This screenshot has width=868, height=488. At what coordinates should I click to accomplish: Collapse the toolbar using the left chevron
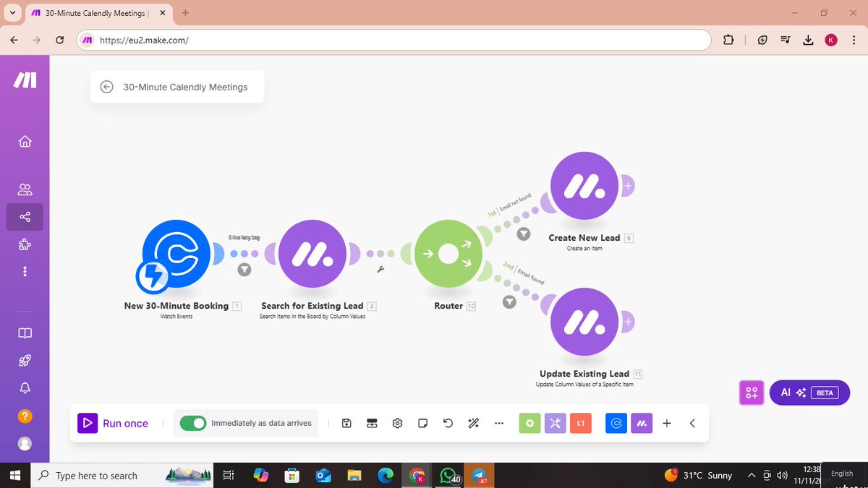point(692,423)
